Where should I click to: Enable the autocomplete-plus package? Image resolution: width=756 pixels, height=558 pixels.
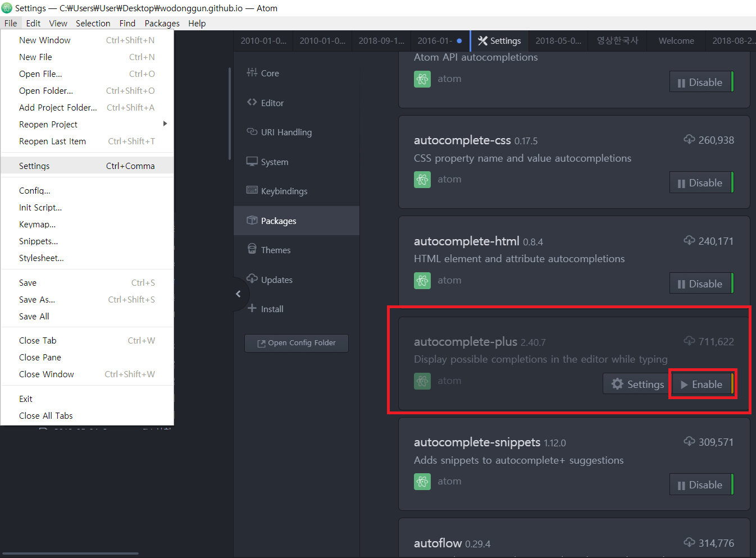point(702,384)
